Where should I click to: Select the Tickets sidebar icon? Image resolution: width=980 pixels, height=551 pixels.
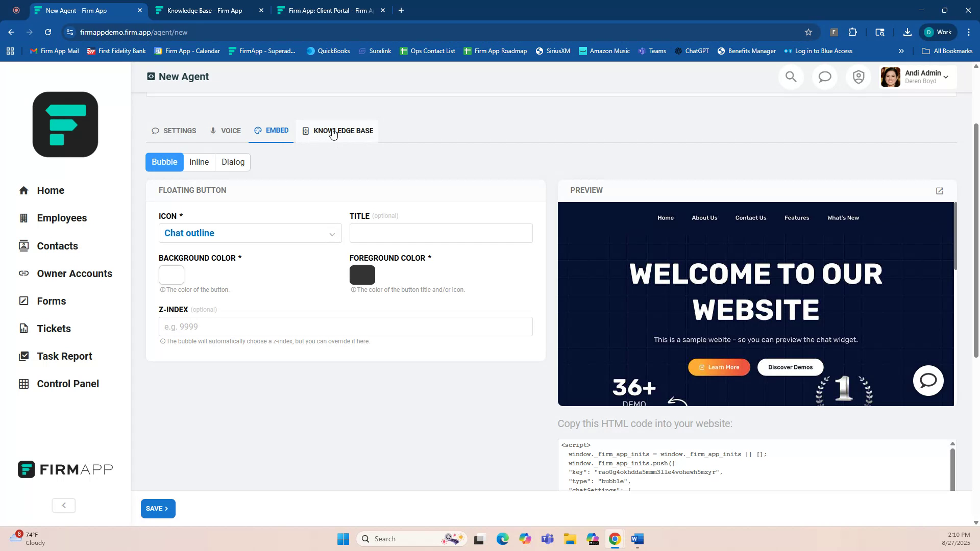pos(24,329)
